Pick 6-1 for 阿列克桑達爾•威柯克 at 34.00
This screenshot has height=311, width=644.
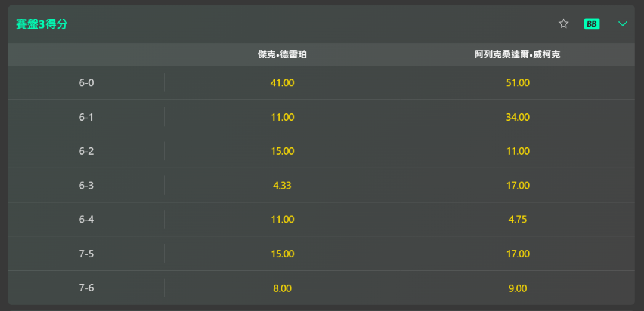[518, 117]
